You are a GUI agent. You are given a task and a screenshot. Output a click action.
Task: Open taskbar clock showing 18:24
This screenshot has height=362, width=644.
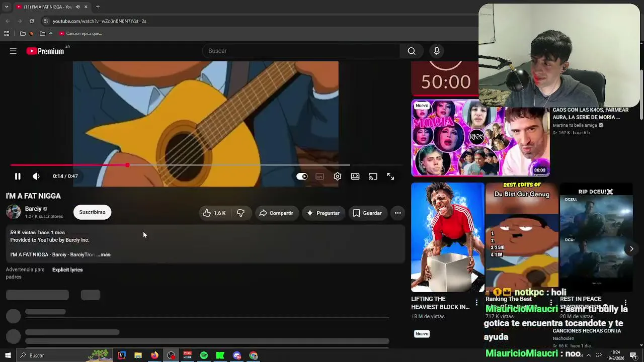(x=616, y=355)
